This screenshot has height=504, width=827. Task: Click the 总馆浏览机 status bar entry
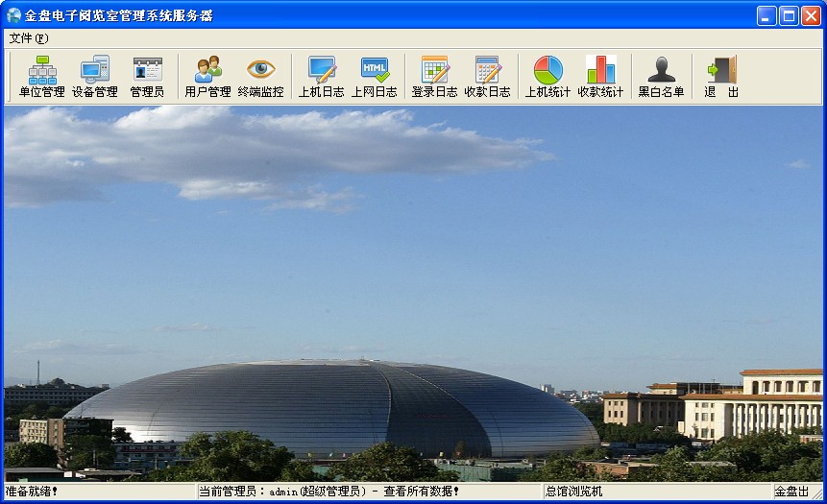coord(573,492)
